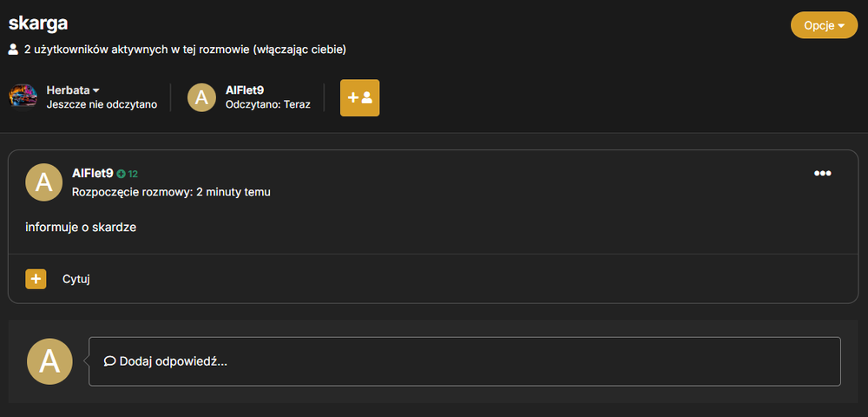Open AlFlet9 participant name link

pyautogui.click(x=245, y=90)
